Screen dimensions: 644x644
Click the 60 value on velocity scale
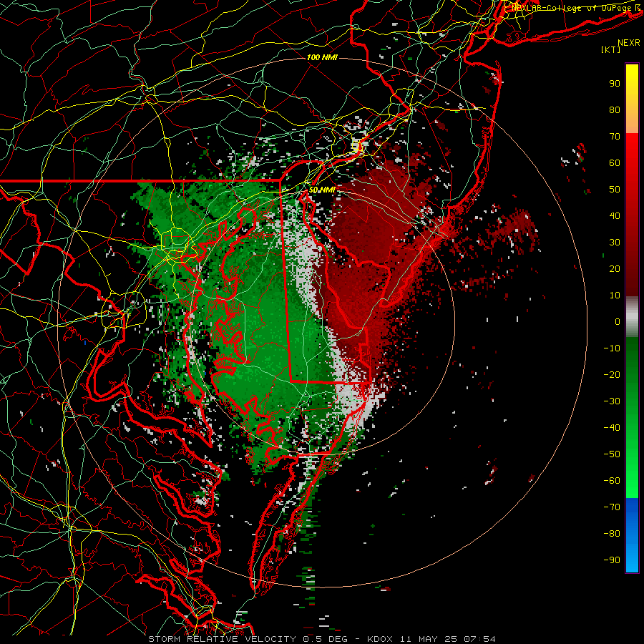coord(615,162)
